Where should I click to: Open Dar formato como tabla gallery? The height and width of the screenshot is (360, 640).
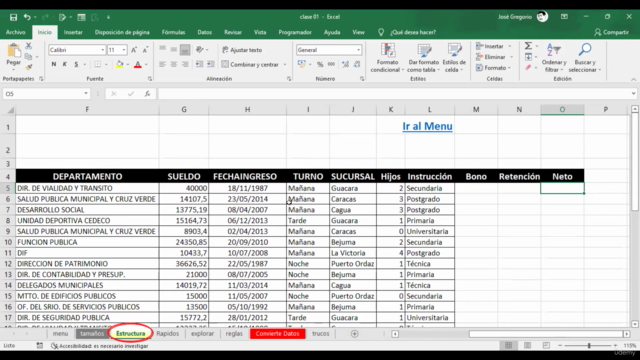pyautogui.click(x=423, y=58)
